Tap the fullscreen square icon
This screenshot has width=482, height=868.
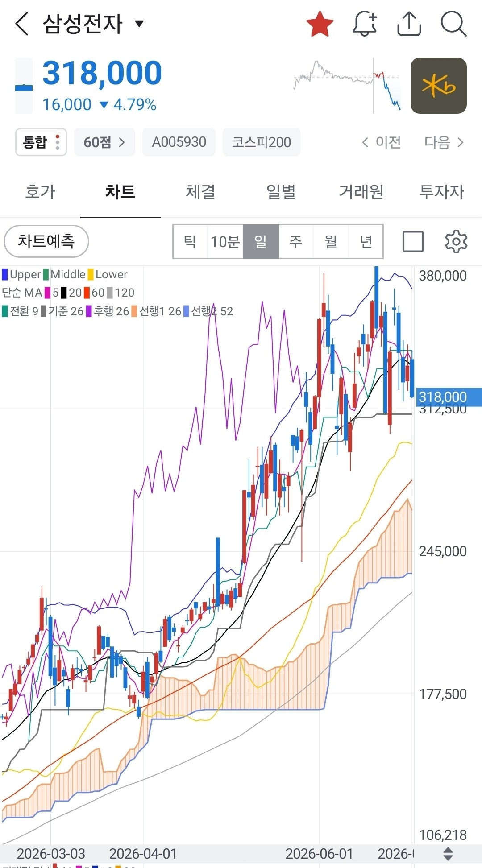pyautogui.click(x=413, y=242)
